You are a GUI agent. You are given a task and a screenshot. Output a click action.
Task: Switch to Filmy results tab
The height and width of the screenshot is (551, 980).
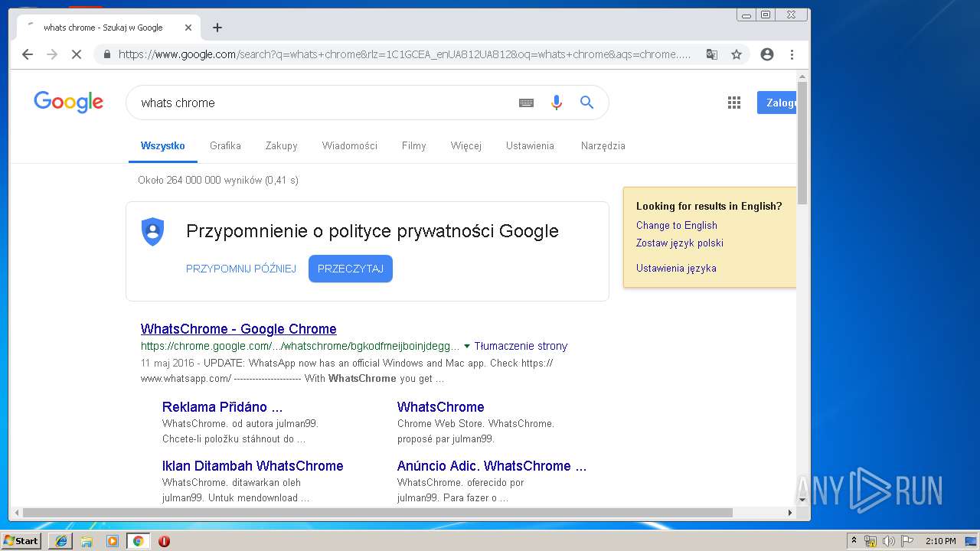pos(413,145)
